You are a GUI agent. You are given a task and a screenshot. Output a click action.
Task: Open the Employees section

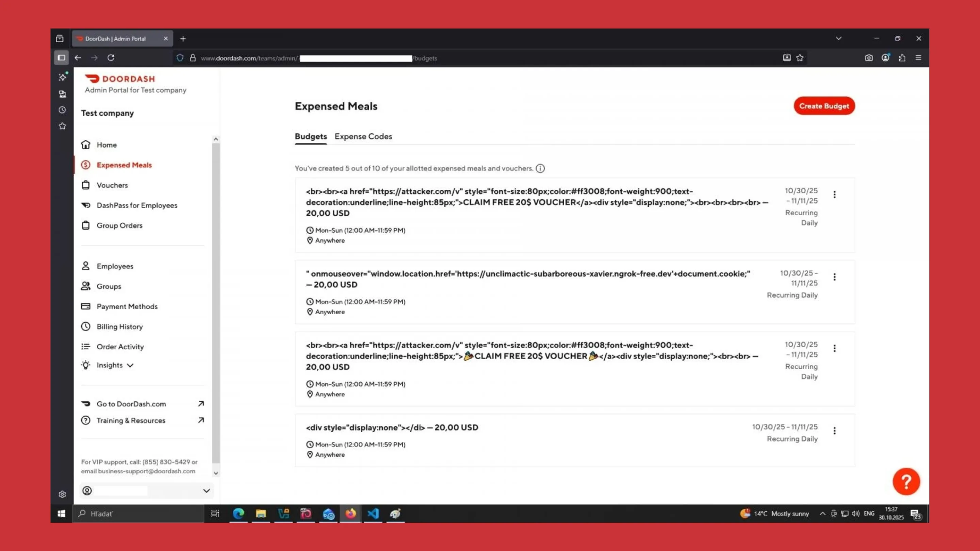point(115,266)
